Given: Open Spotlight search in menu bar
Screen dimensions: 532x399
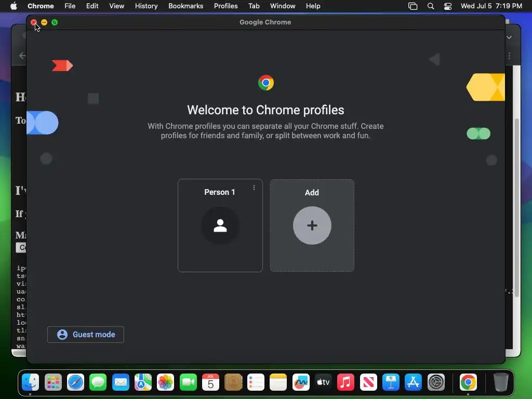Looking at the screenshot, I should pos(431,6).
